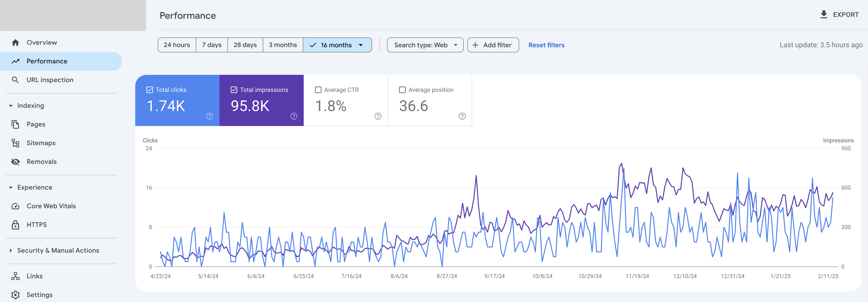868x302 pixels.
Task: Click the 11/19/24 date label on chart
Action: 637,276
